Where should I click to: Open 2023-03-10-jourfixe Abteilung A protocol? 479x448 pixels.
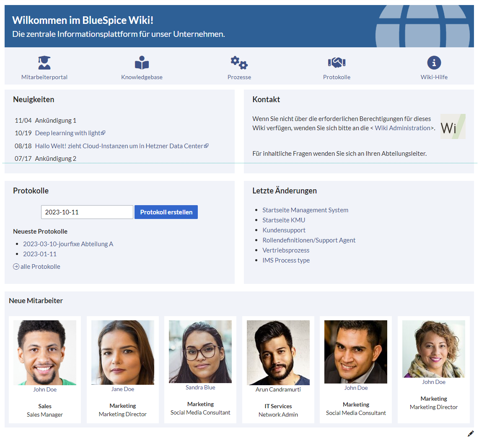point(68,244)
